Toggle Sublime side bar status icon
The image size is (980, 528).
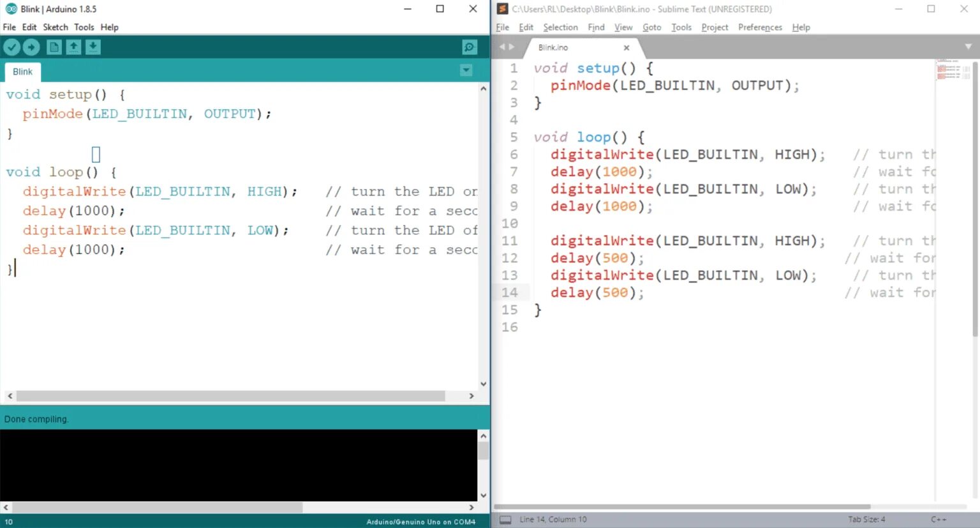coord(505,520)
